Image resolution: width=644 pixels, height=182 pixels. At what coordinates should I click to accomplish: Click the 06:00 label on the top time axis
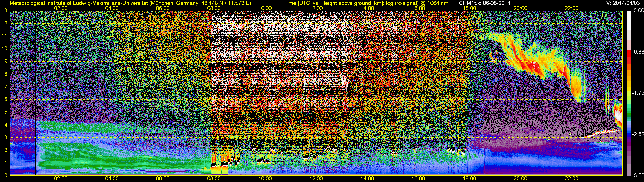point(163,8)
